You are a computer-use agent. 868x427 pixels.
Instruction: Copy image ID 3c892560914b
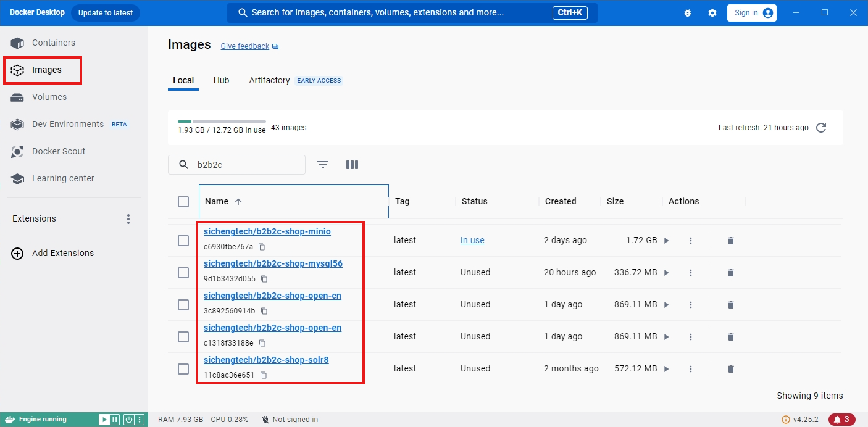pos(264,311)
